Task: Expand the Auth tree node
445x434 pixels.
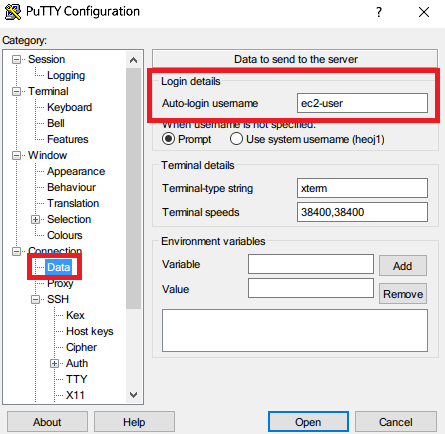Action: [54, 363]
